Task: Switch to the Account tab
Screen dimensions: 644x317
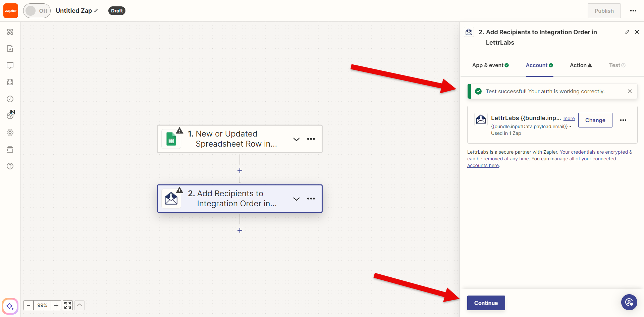Action: (539, 65)
